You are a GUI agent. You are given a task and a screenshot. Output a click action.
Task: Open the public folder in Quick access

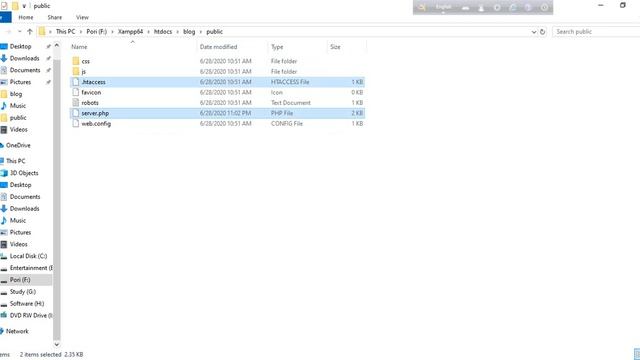coord(18,118)
